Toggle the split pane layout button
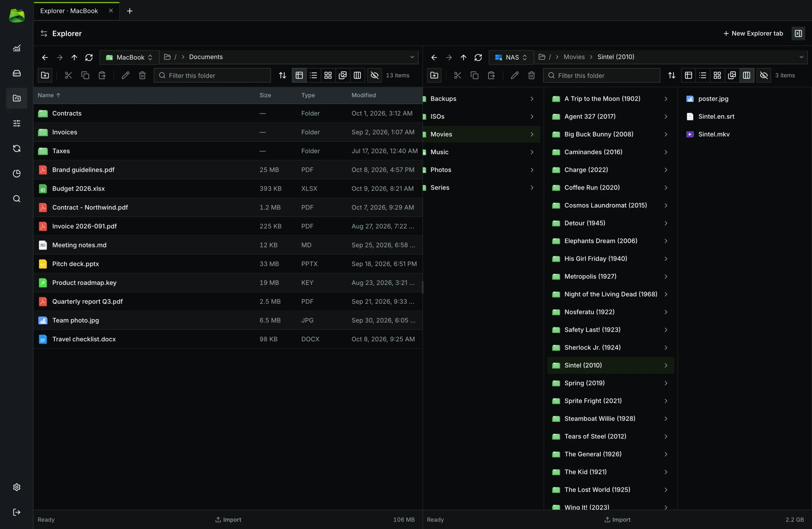 click(x=798, y=33)
